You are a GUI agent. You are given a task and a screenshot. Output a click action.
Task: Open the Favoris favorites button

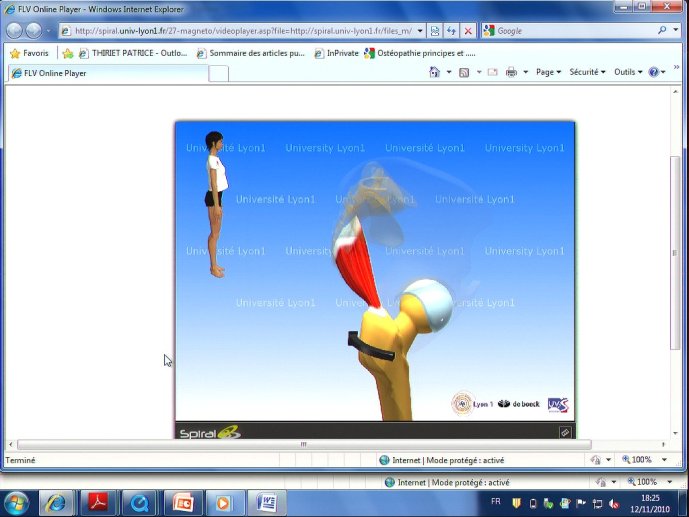(29, 53)
